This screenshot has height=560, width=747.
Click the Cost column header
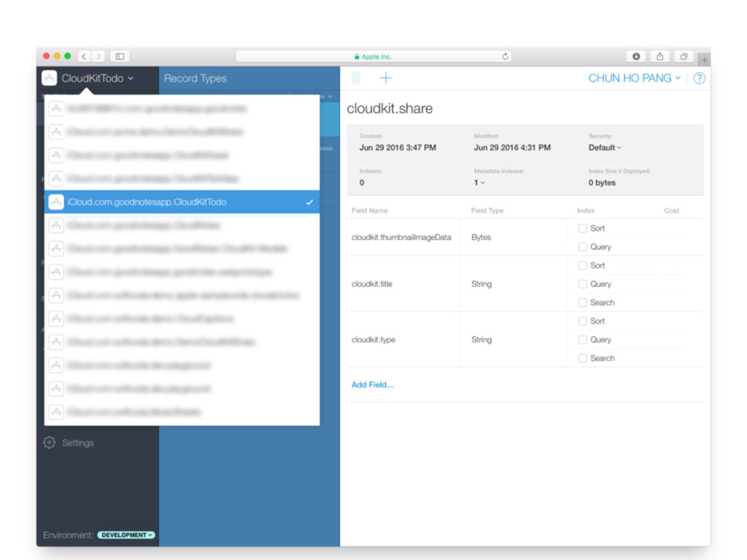coord(672,211)
